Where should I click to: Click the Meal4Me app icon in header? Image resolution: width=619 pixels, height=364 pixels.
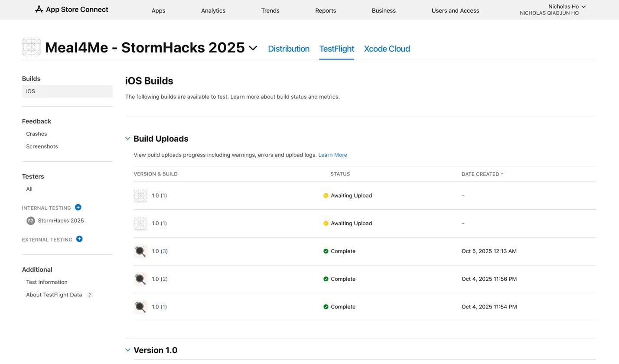tap(31, 47)
